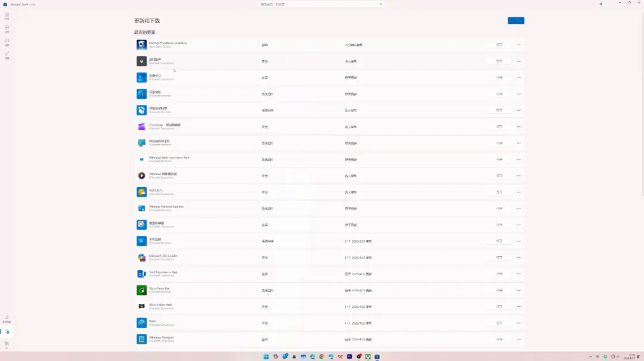Select the Downloads icon in the sidebar
The height and width of the screenshot is (361, 644).
pyautogui.click(x=7, y=331)
